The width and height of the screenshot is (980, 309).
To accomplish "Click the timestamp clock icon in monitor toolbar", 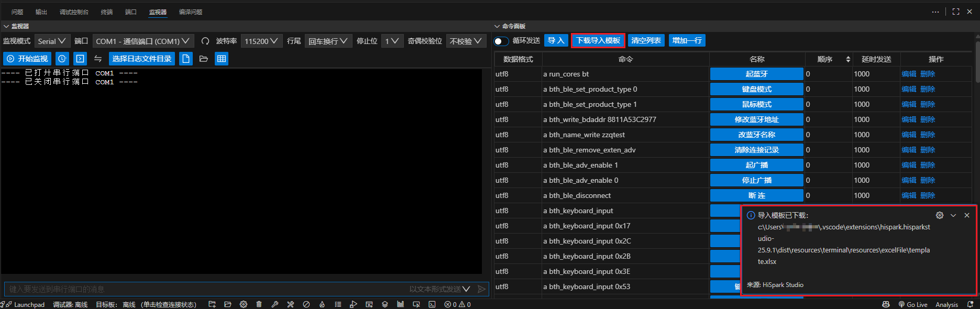I will pyautogui.click(x=62, y=59).
